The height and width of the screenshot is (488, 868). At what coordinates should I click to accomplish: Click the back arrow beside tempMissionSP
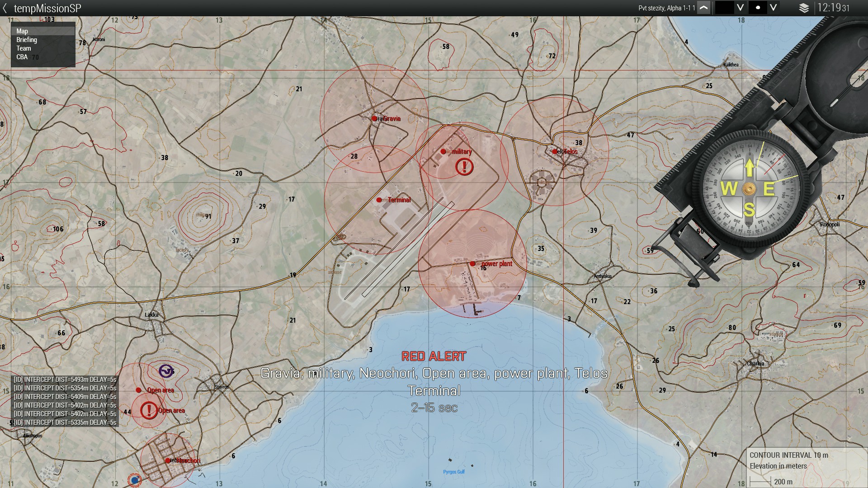coord(5,8)
